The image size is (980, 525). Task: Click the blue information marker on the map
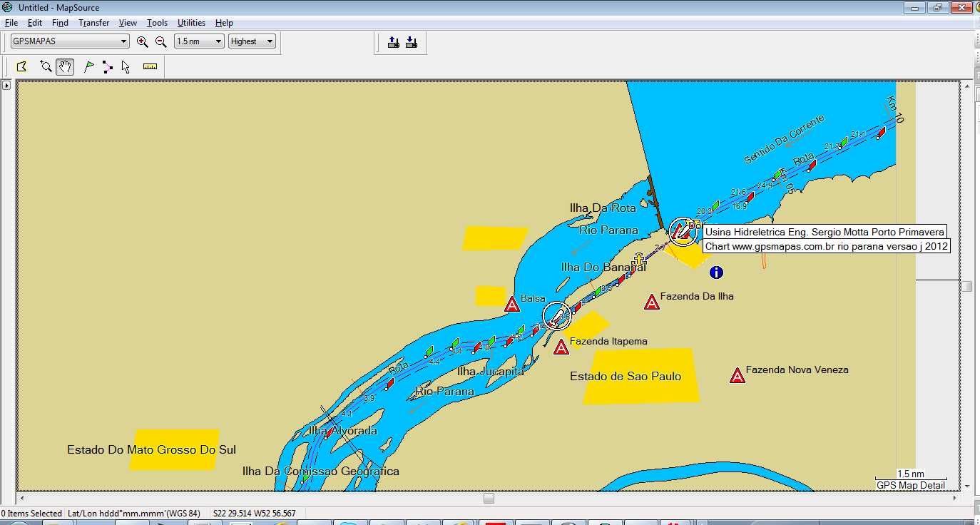tap(716, 272)
